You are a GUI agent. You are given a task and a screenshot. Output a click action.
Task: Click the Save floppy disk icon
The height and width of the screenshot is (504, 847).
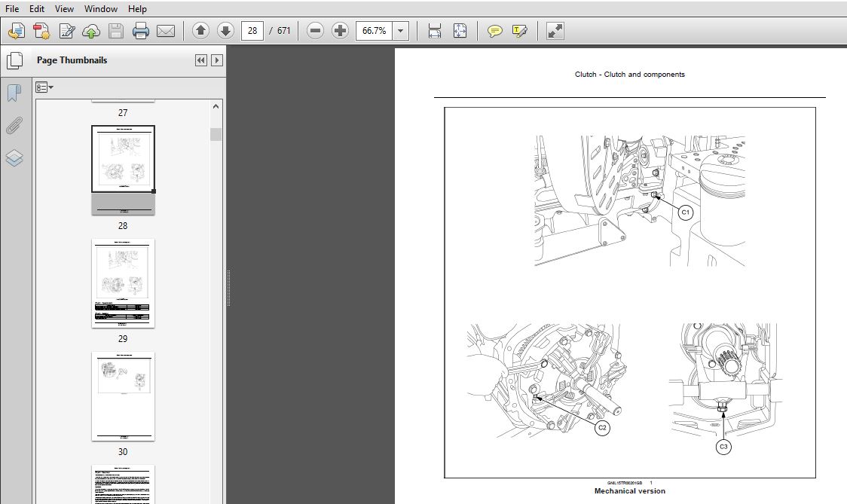115,31
